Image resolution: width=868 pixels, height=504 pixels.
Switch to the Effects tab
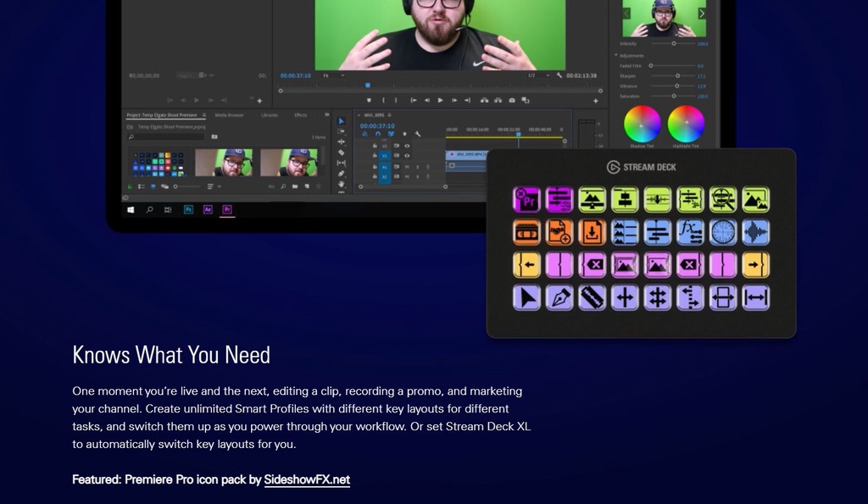(301, 115)
